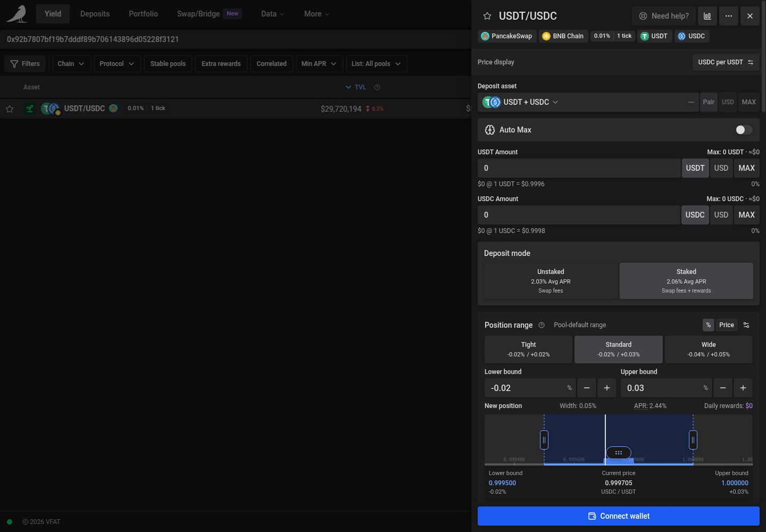Click the Position range help icon
766x532 pixels.
click(542, 325)
